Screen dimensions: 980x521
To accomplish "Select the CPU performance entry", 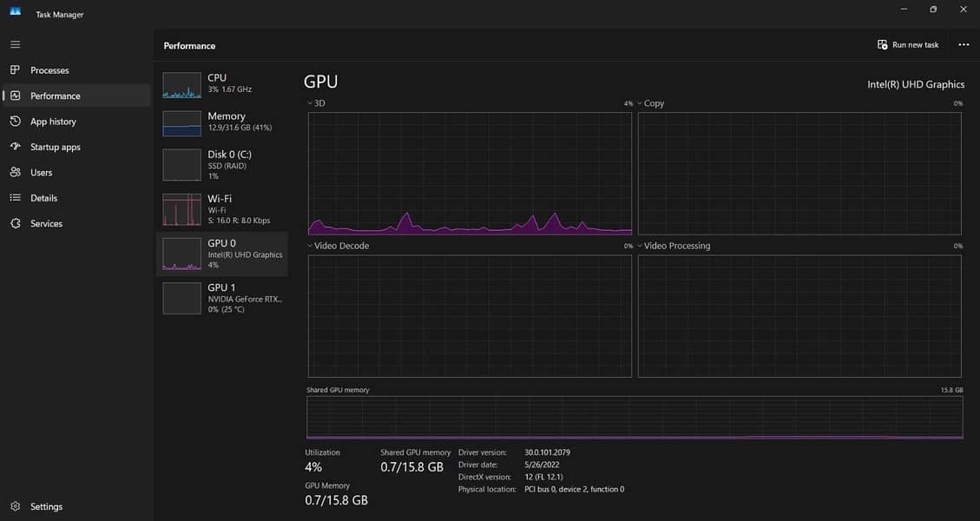I will (222, 83).
